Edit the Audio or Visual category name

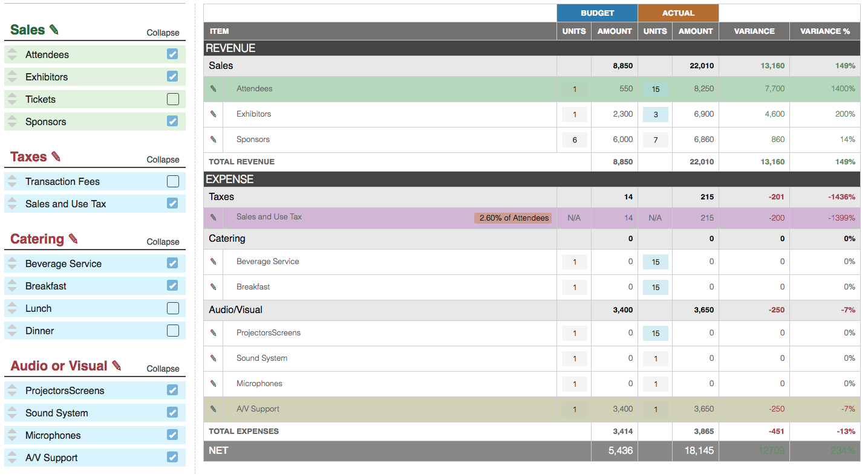click(x=117, y=366)
